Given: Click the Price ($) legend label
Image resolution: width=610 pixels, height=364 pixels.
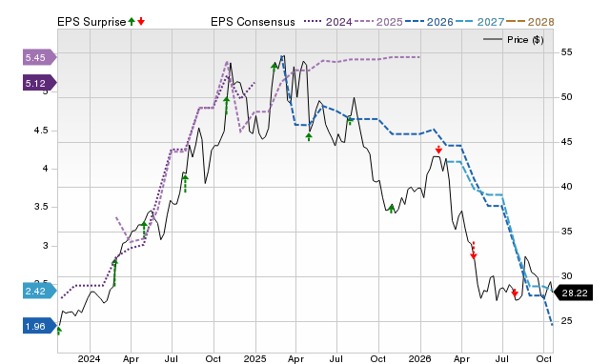Looking at the screenshot, I should [x=525, y=40].
